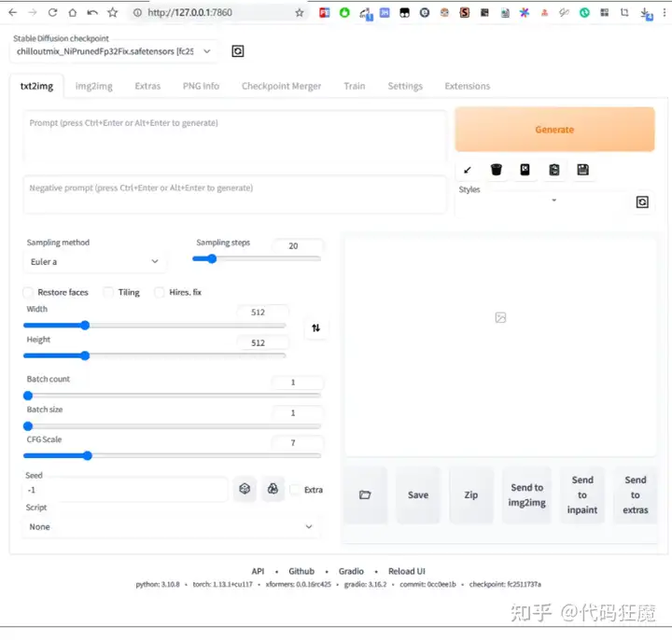Click the Save button
Screen dimensions: 672x640
pyautogui.click(x=418, y=495)
